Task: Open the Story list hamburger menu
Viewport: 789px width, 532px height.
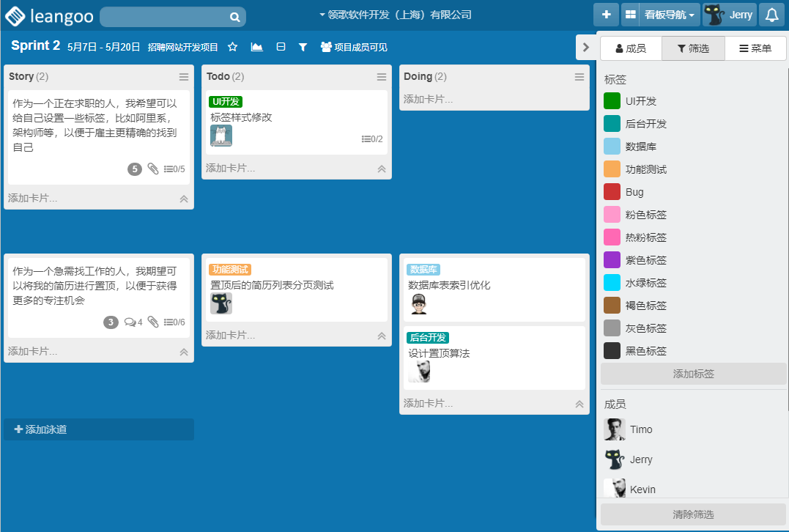Action: pos(184,77)
